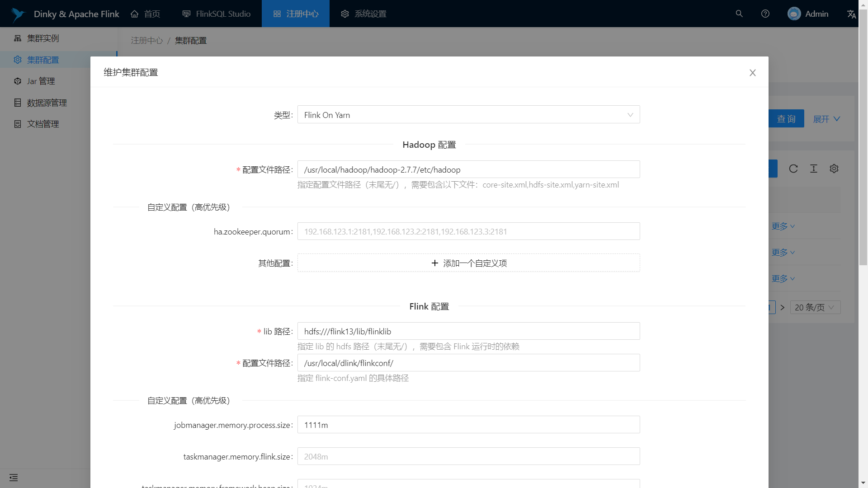Click the language translate icon
868x488 pixels.
pyautogui.click(x=851, y=14)
